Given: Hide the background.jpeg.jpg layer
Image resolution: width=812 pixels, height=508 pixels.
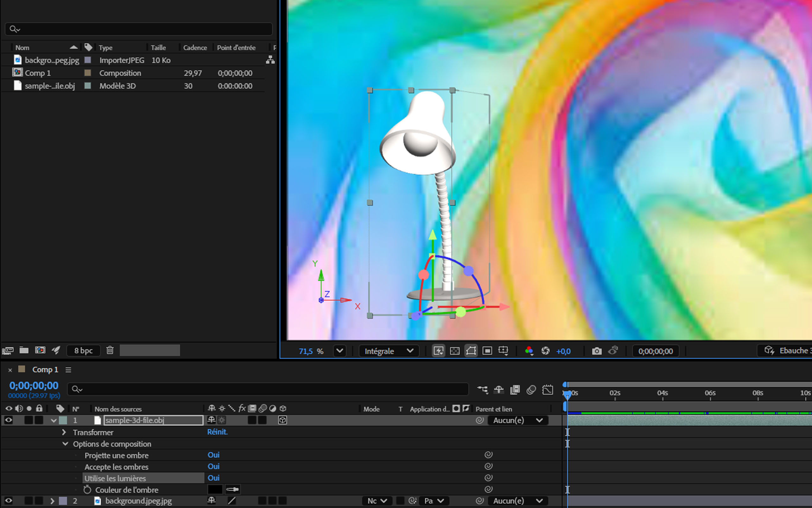Looking at the screenshot, I should 9,501.
